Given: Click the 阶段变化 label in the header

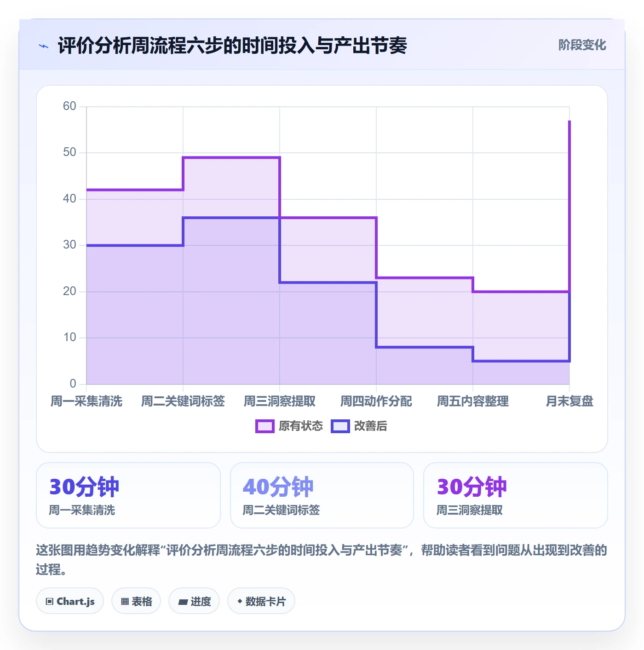Looking at the screenshot, I should [582, 45].
